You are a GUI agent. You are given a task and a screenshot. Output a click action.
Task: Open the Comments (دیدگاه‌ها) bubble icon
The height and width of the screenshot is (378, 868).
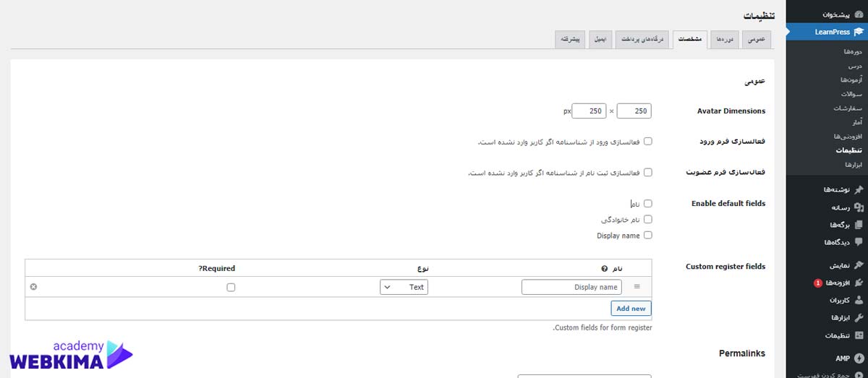tap(859, 242)
